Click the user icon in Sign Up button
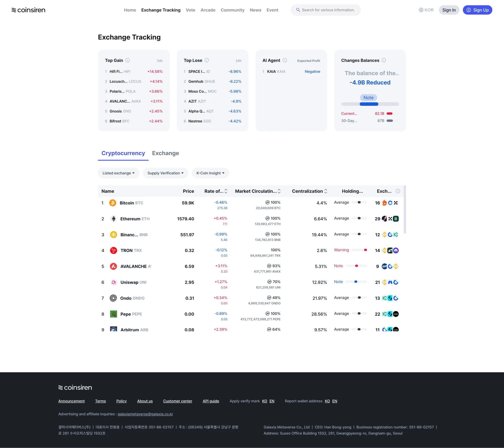The width and height of the screenshot is (504, 448). coord(469,10)
